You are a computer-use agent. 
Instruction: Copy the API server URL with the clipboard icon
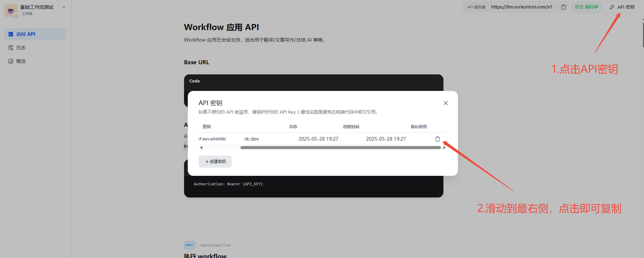coord(563,7)
